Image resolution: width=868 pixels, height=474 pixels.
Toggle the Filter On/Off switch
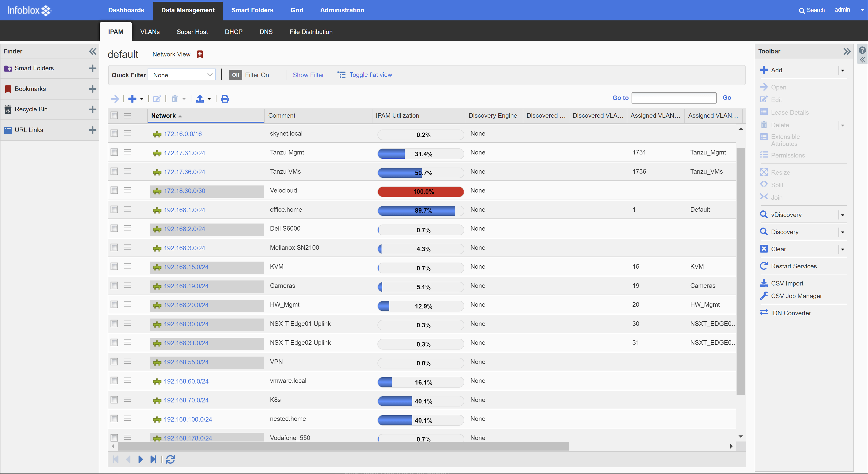(235, 75)
